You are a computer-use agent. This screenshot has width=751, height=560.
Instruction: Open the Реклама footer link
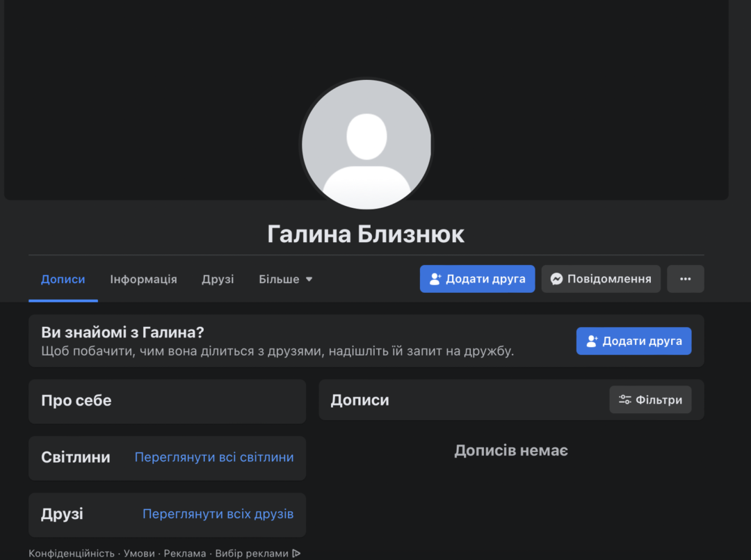pos(184,553)
